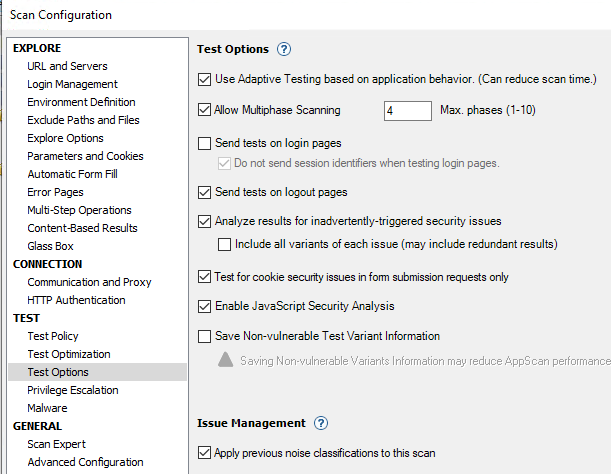
Task: Enable Send tests on login pages
Action: (205, 144)
